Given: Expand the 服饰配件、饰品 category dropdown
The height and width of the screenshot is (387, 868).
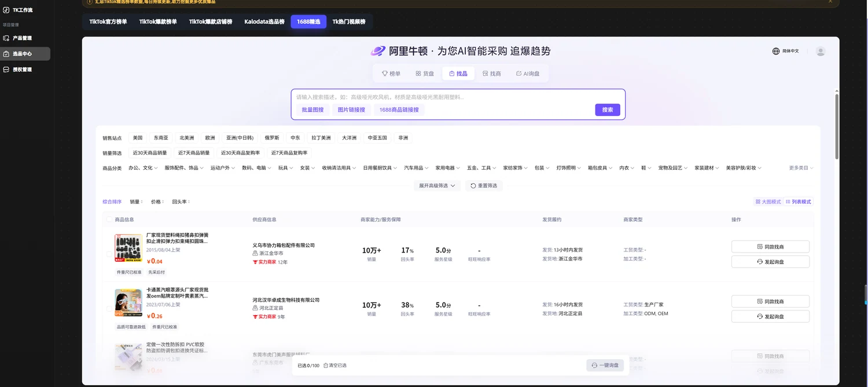Looking at the screenshot, I should point(184,168).
